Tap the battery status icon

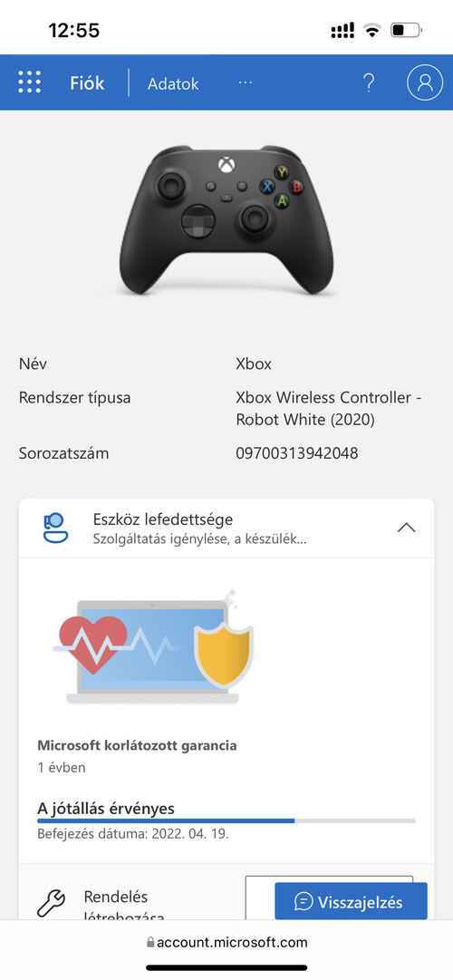tap(407, 30)
